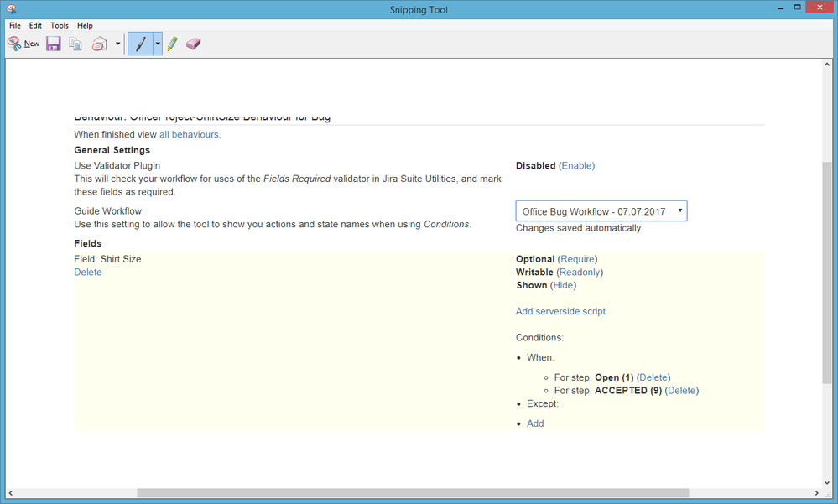
Task: Click the scroll up arrow
Action: [827, 64]
